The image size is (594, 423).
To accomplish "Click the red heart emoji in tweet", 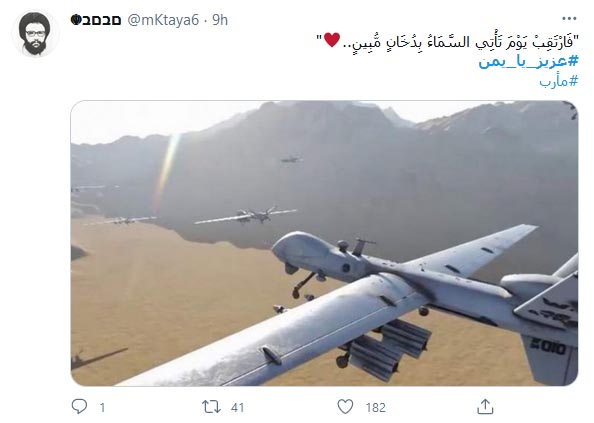I will [x=332, y=40].
